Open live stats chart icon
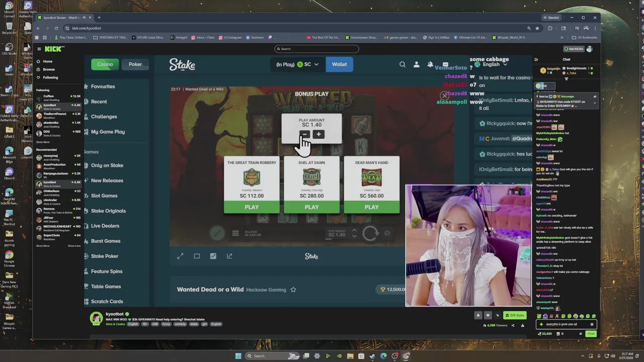The image size is (644, 362). tap(213, 256)
